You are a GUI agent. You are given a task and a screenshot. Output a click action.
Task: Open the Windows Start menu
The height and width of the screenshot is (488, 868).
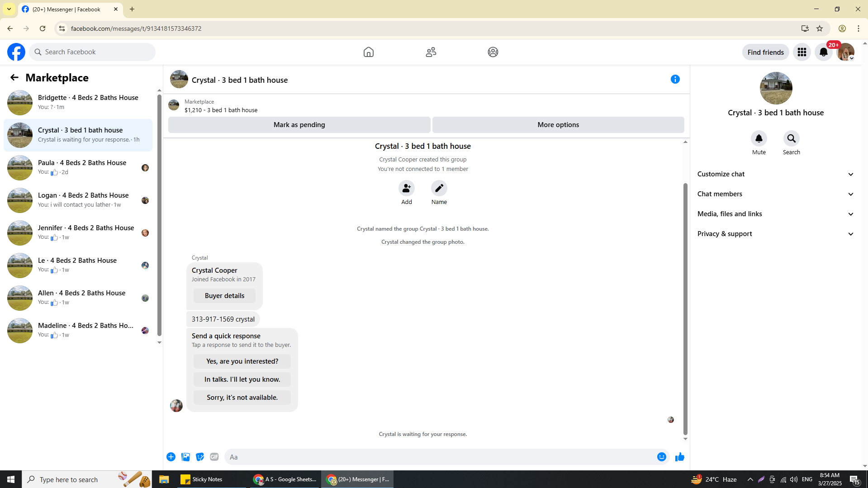click(x=11, y=479)
